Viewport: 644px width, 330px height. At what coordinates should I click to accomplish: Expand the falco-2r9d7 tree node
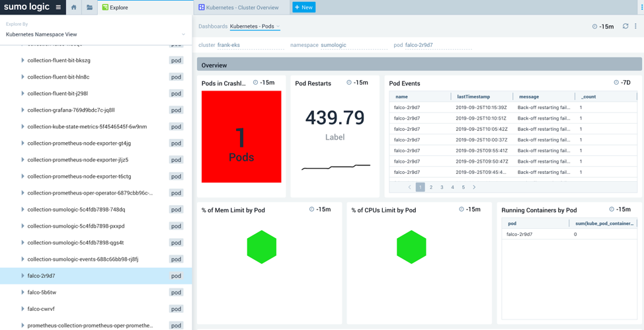[22, 276]
